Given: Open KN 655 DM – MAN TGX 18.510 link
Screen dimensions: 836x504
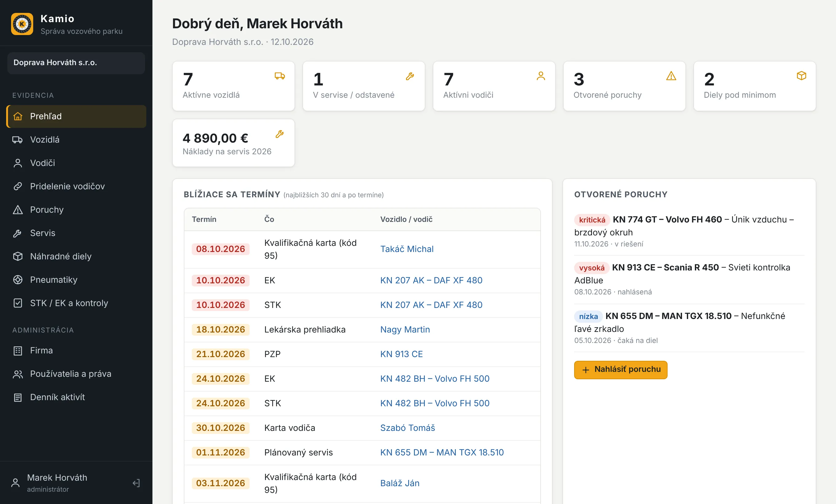Looking at the screenshot, I should (442, 453).
